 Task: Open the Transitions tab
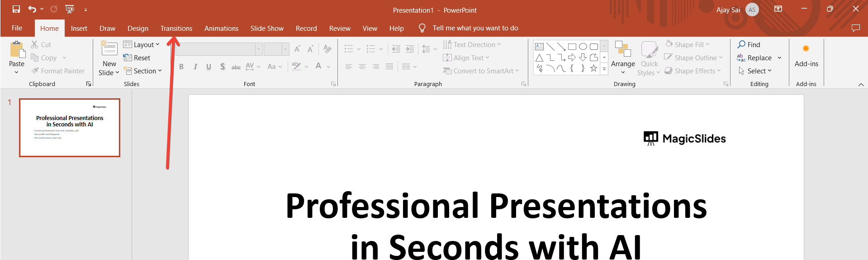[176, 28]
